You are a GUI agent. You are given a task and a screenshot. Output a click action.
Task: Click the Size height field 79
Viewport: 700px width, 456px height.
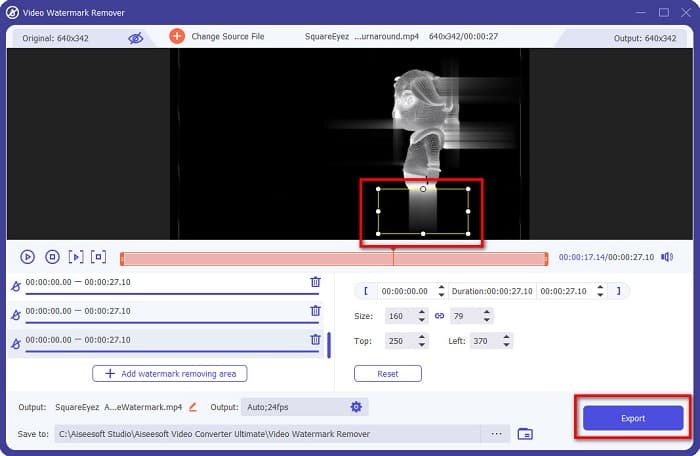tap(465, 316)
